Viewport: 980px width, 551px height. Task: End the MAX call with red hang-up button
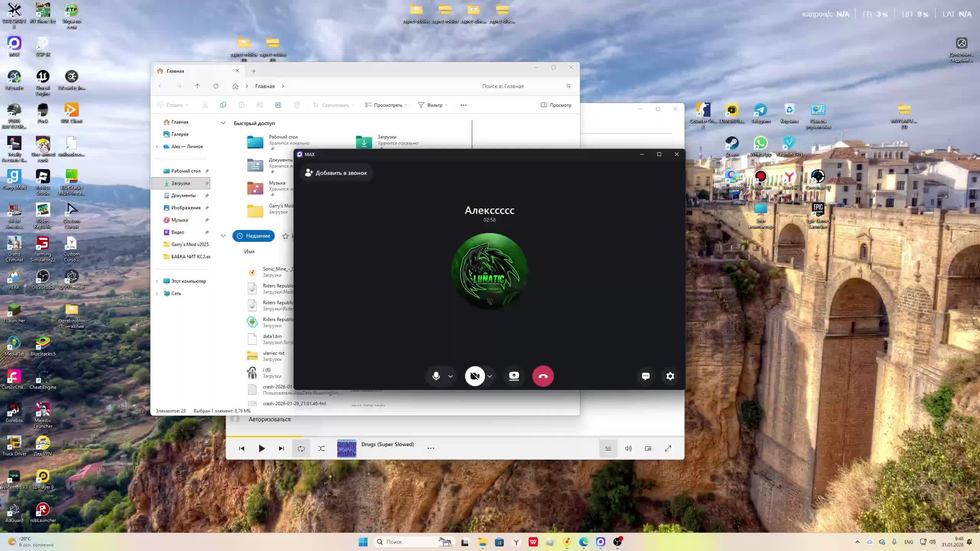pos(543,376)
